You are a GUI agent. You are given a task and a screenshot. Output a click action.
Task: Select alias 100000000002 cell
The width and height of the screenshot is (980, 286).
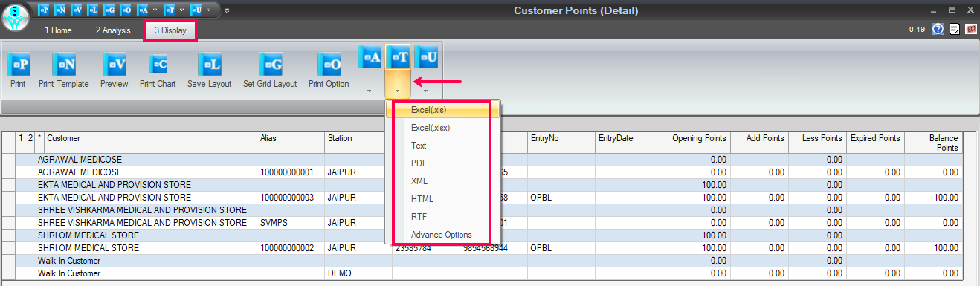pos(291,248)
